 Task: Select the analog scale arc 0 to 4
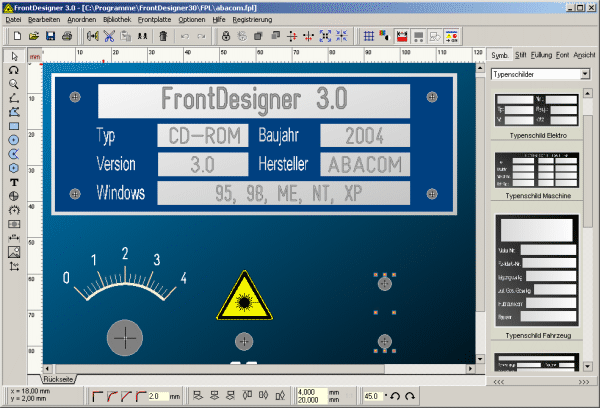click(x=125, y=274)
